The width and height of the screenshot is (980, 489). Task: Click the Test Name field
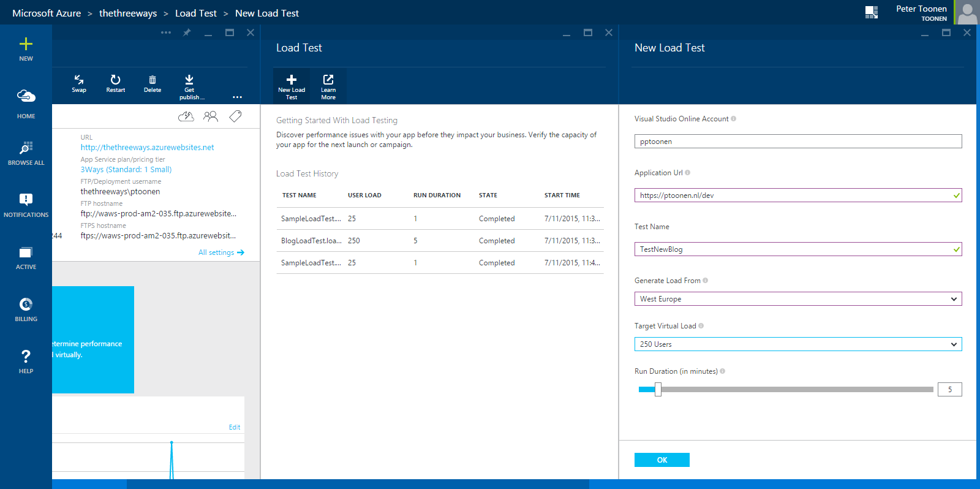798,249
